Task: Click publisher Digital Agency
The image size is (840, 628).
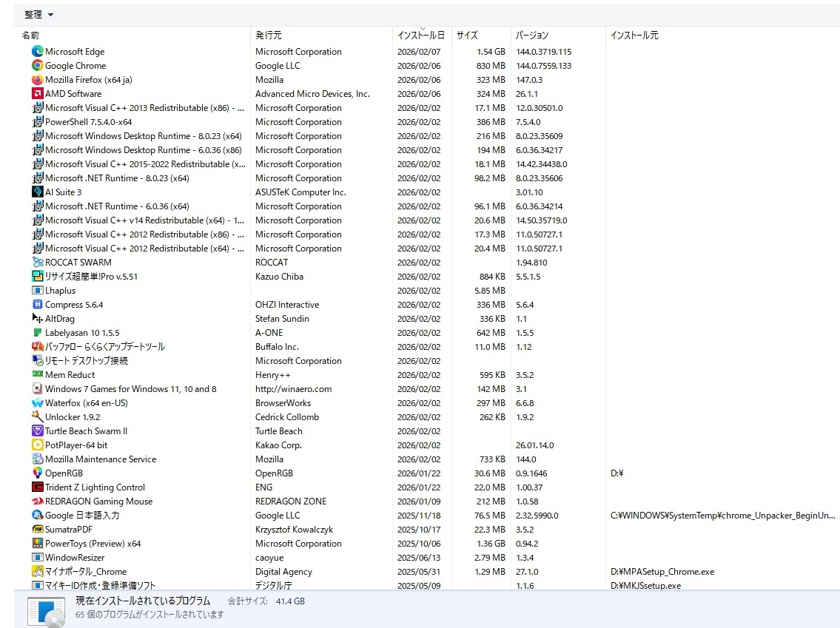Action: click(283, 571)
